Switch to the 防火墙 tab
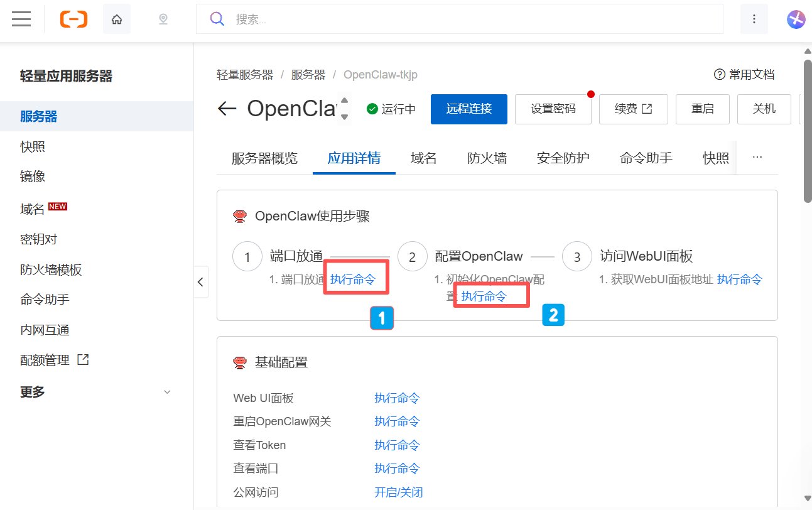Viewport: 812px width, 510px height. pyautogui.click(x=487, y=158)
